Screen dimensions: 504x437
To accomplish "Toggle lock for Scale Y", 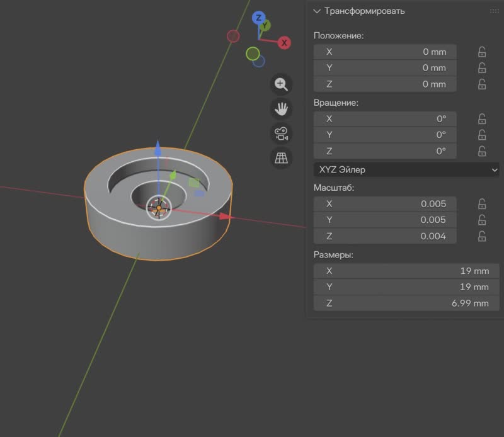I will 482,220.
